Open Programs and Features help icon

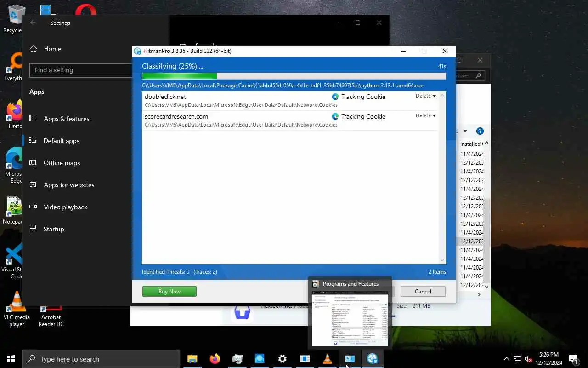[480, 131]
